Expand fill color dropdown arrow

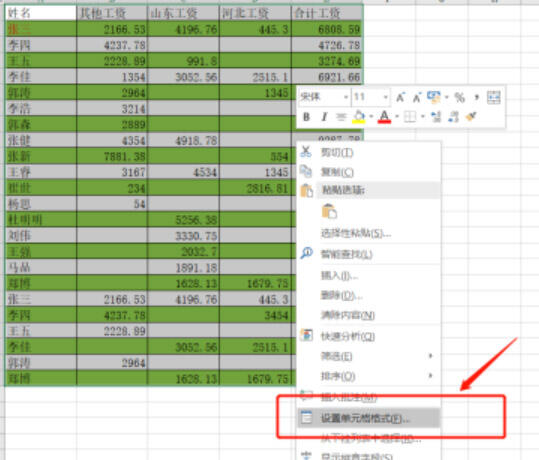[x=371, y=117]
